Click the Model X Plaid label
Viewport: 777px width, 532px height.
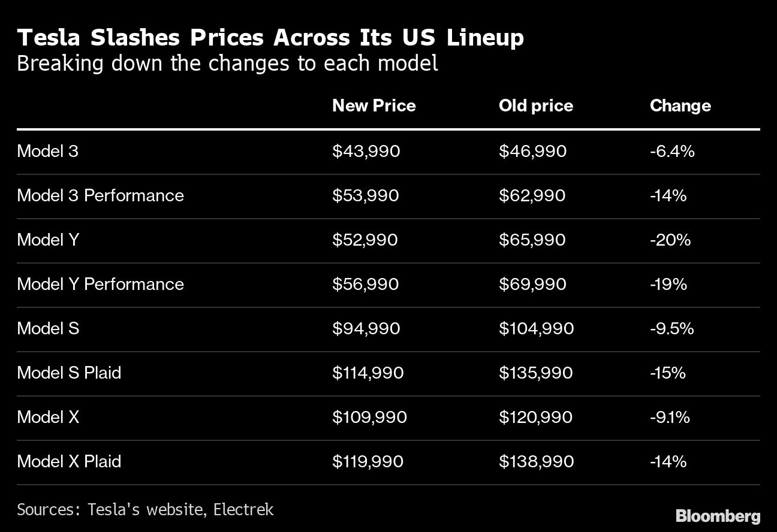[69, 461]
